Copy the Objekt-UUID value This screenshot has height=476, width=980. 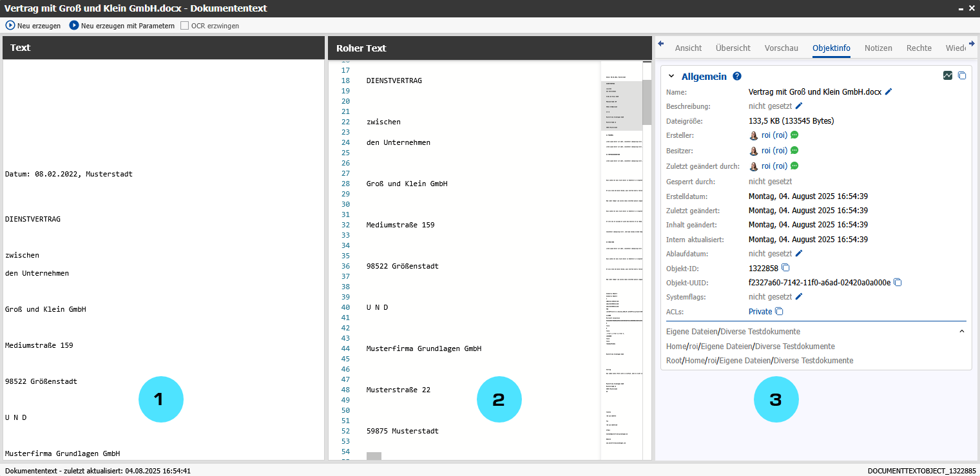(898, 282)
